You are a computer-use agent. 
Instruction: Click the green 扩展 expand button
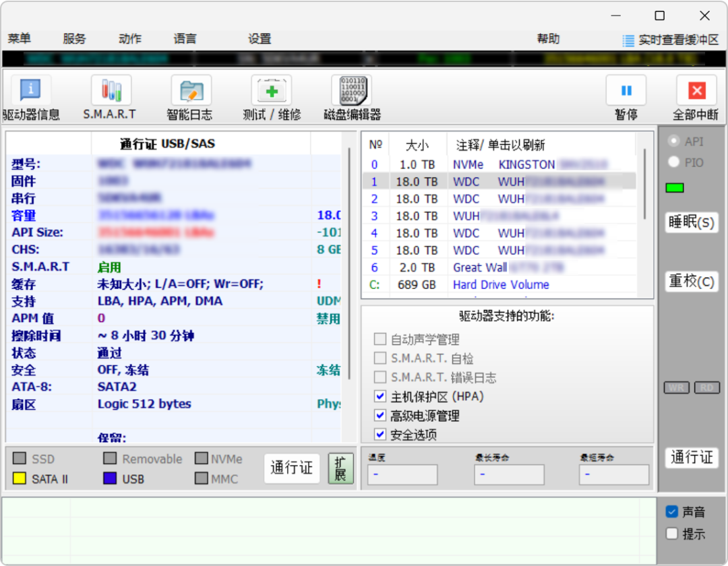[x=340, y=468]
